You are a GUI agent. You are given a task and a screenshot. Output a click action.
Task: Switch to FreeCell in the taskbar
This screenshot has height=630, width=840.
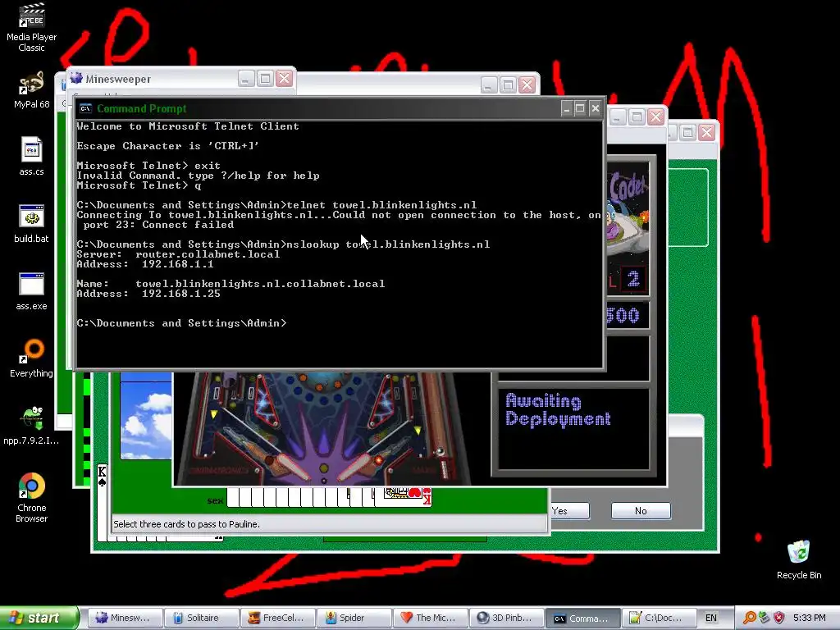(x=277, y=618)
